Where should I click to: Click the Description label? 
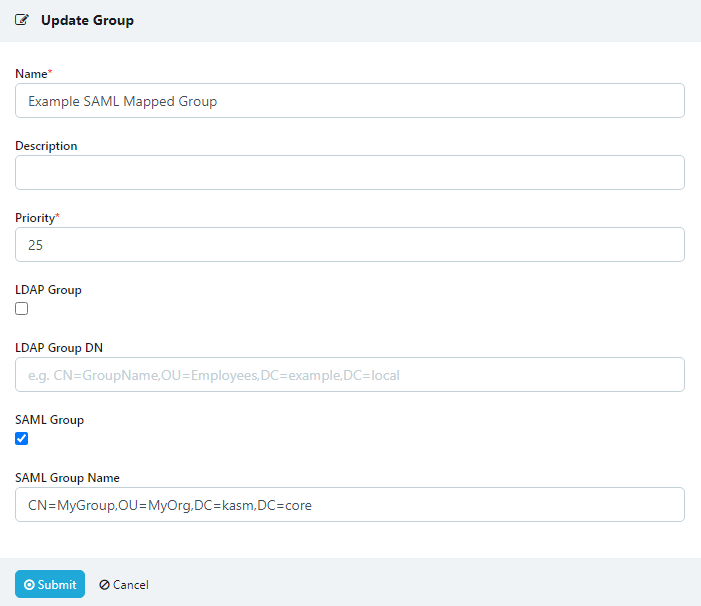coord(46,146)
